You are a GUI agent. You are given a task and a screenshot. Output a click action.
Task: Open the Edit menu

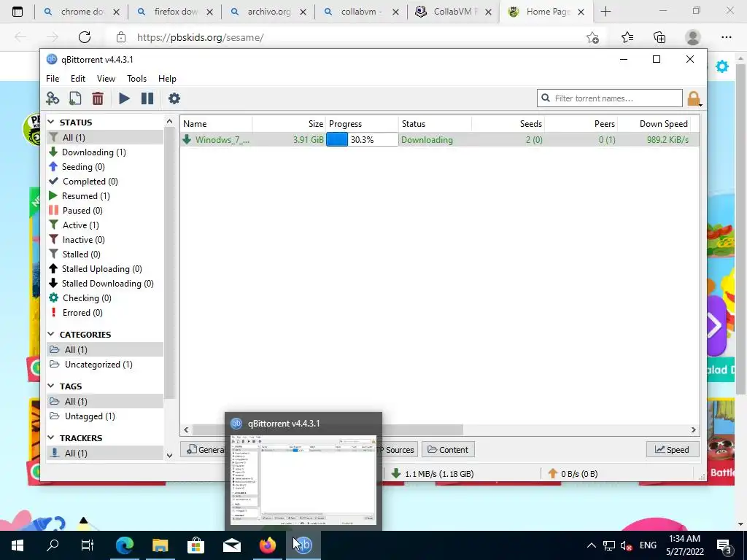tap(77, 79)
